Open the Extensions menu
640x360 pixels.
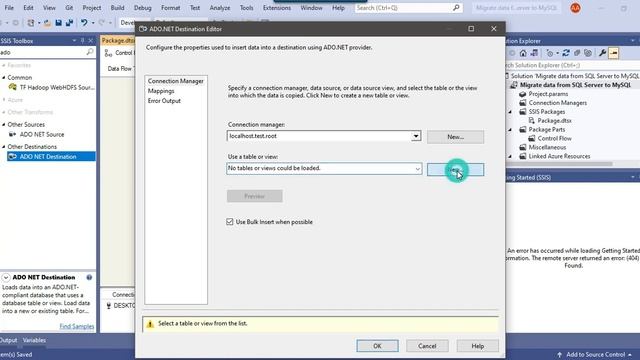(277, 8)
